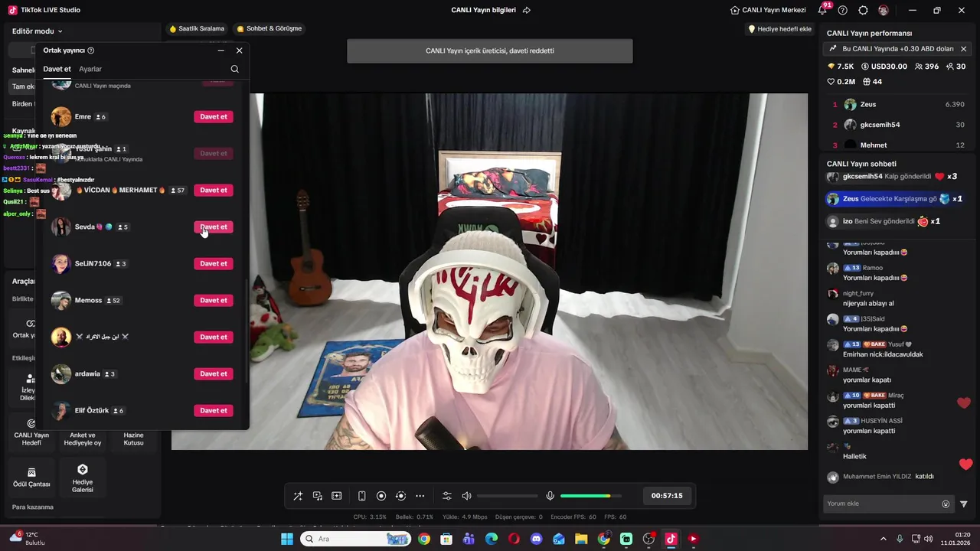Click the share arrow beside CANLI Yayın bilgileri

click(527, 10)
